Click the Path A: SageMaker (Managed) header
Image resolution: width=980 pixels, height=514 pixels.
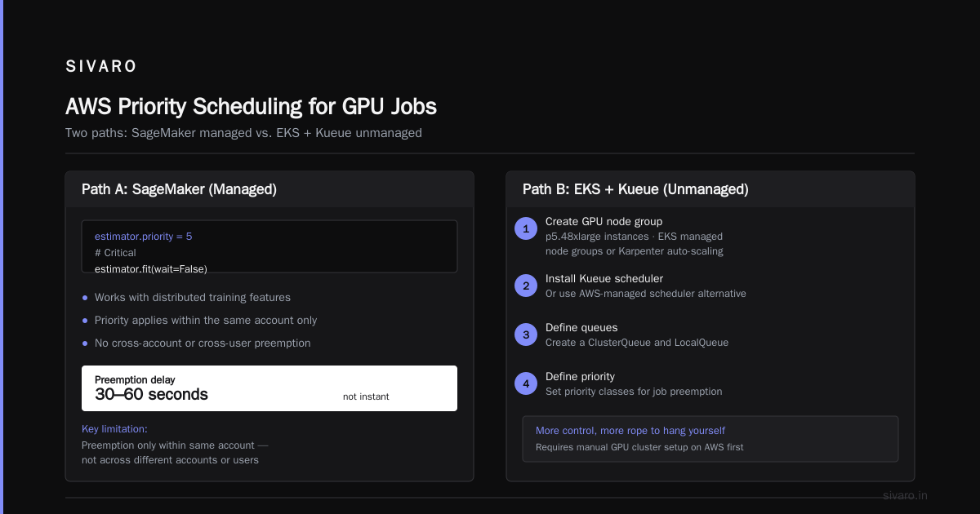(x=179, y=189)
